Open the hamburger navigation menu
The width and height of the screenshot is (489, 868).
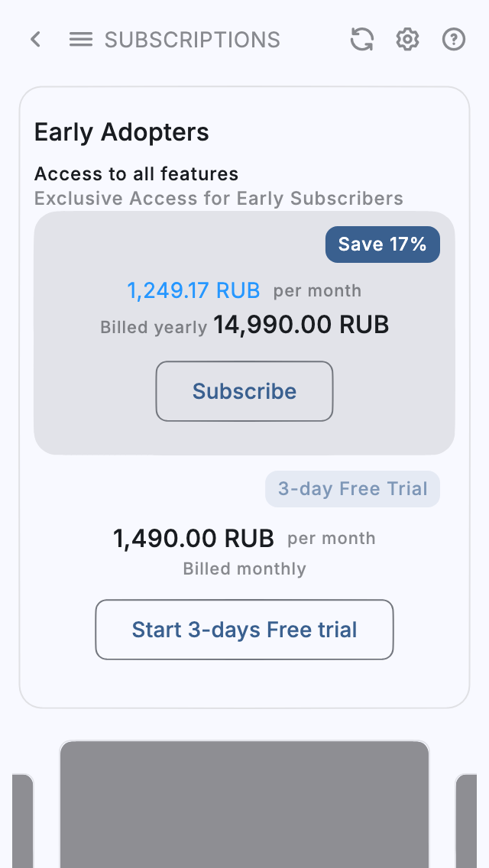pyautogui.click(x=81, y=40)
